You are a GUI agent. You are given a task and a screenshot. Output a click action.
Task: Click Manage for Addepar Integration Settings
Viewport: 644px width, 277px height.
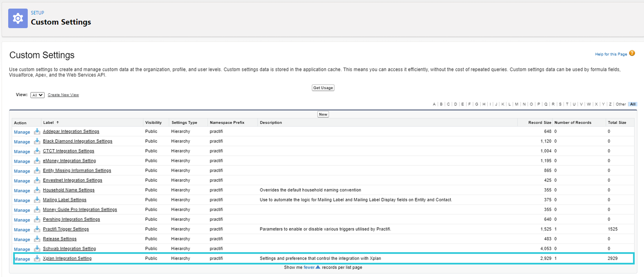click(22, 132)
